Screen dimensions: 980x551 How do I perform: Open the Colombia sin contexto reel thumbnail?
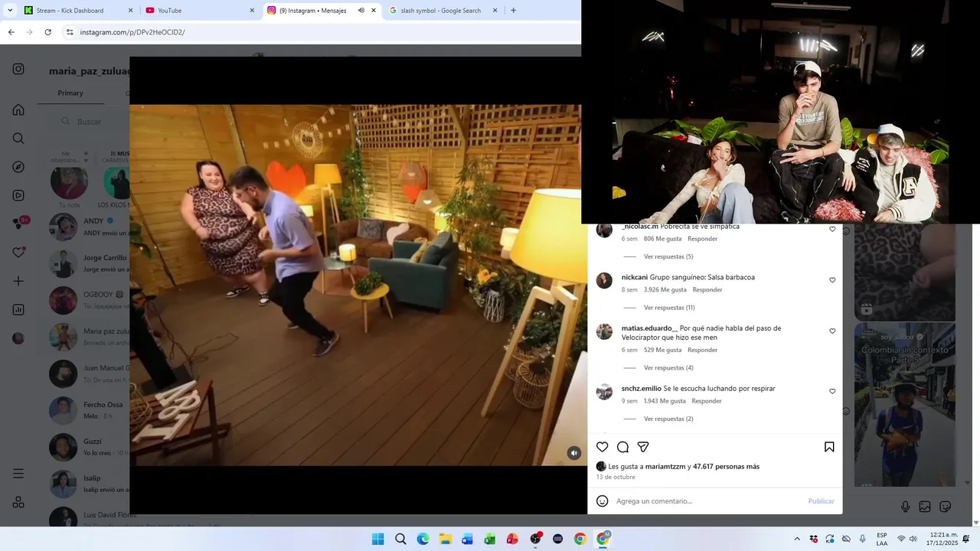click(905, 404)
